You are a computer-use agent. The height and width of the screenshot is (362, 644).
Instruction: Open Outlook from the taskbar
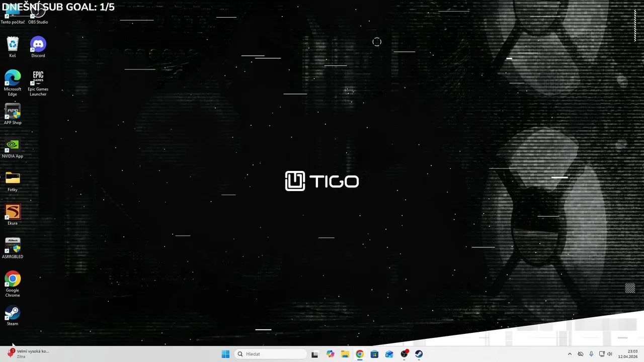tap(389, 354)
